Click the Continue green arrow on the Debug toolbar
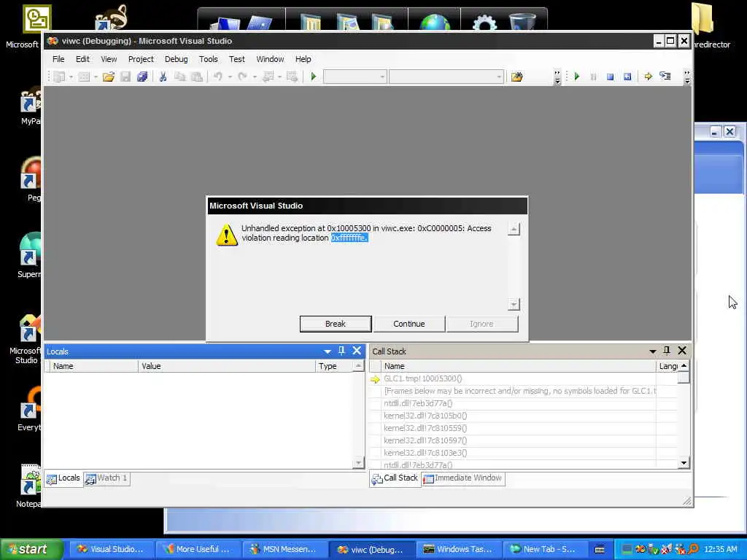Viewport: 747px width, 560px height. pyautogui.click(x=577, y=77)
